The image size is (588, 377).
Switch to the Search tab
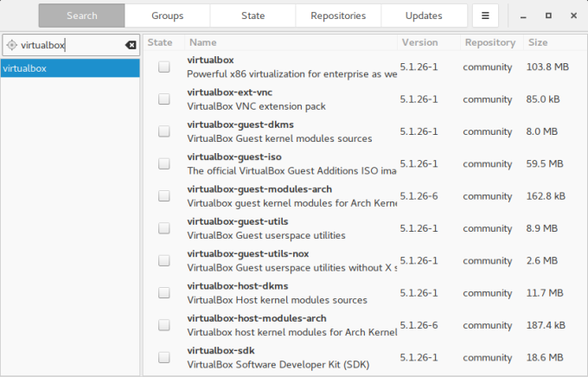tap(82, 16)
